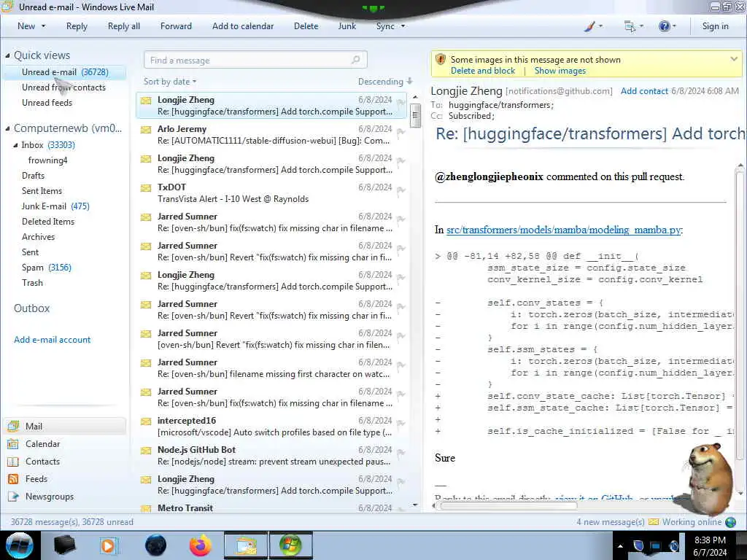The image size is (747, 560).
Task: Click the Sign in button
Action: 715,26
